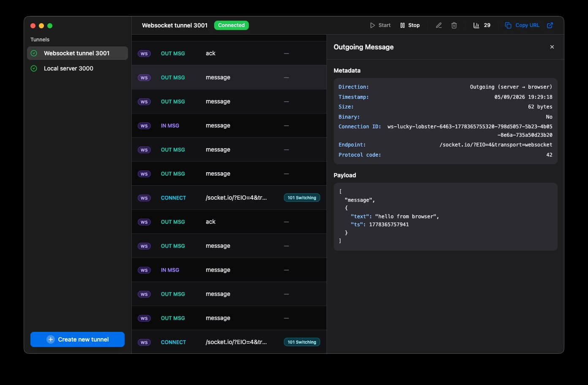This screenshot has height=385, width=588.
Task: Click the "Outgoing (server → browser)" direction value
Action: pyautogui.click(x=511, y=87)
